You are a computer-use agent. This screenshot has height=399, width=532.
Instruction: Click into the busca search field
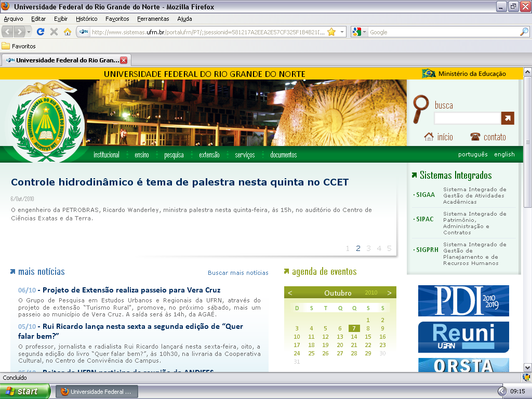coord(467,118)
